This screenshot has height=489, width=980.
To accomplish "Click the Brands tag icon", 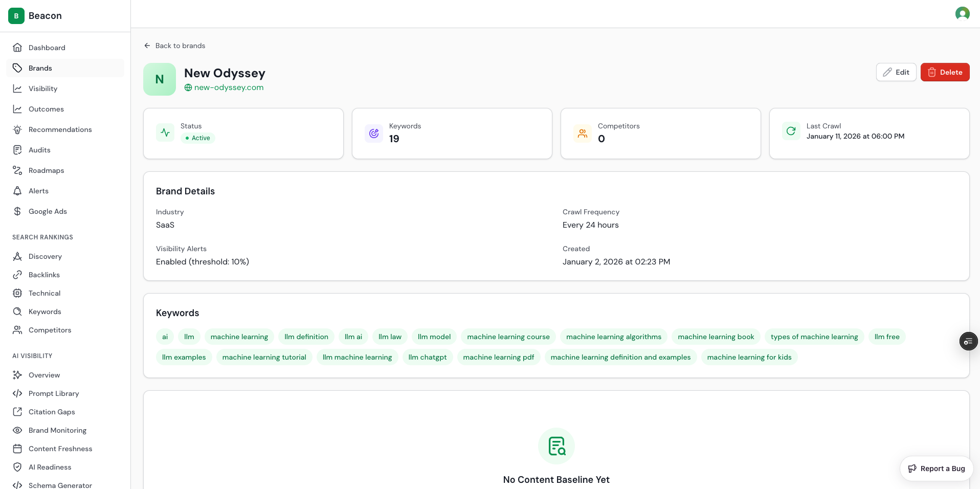I will (x=17, y=68).
